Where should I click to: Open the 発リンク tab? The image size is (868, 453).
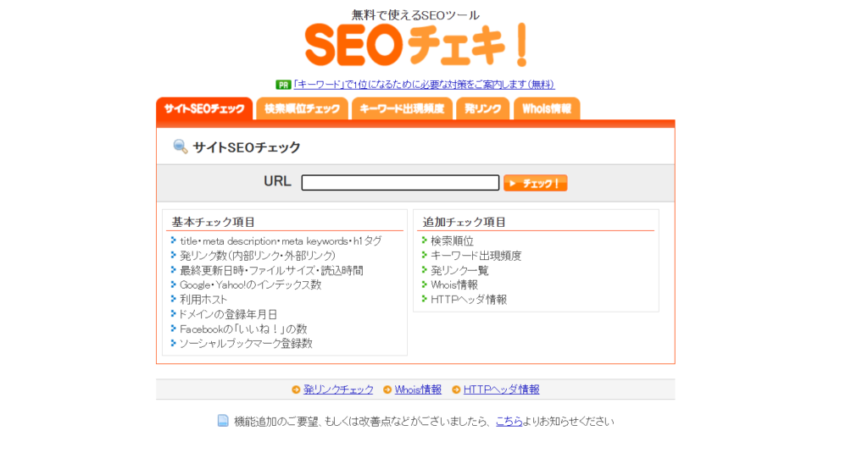click(482, 109)
